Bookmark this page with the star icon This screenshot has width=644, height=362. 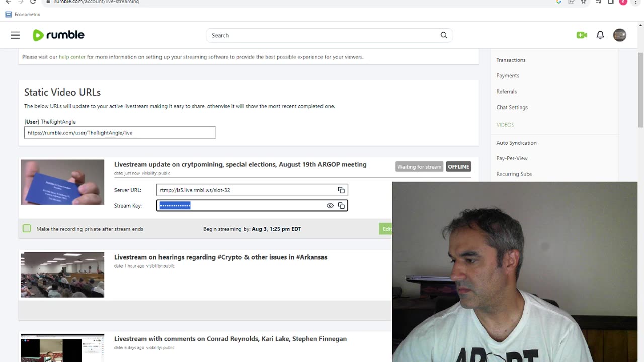[x=584, y=2]
